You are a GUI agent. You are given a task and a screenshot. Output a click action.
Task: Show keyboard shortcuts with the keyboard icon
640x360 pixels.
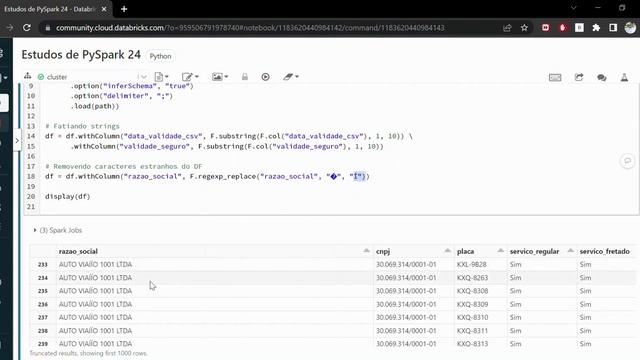[555, 77]
